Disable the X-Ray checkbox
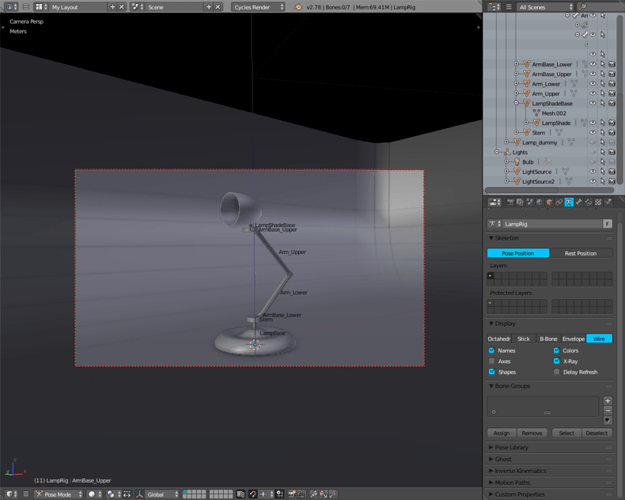This screenshot has height=500, width=625. pyautogui.click(x=557, y=361)
